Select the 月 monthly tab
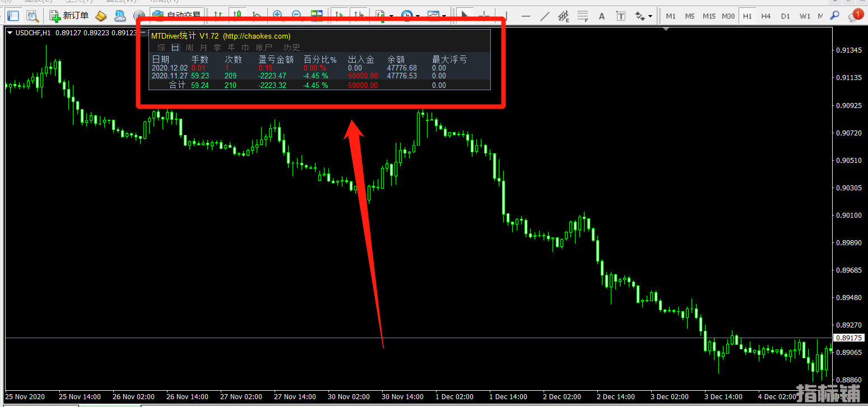The image size is (868, 407). [x=203, y=48]
